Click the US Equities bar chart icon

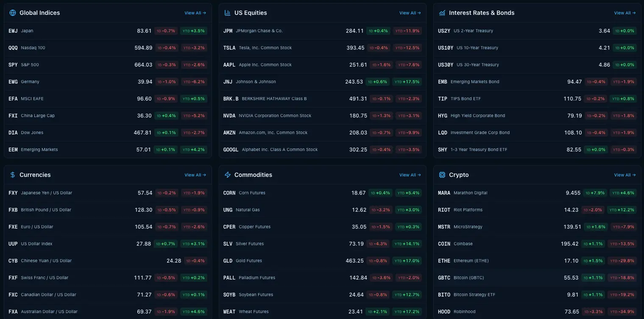click(228, 13)
